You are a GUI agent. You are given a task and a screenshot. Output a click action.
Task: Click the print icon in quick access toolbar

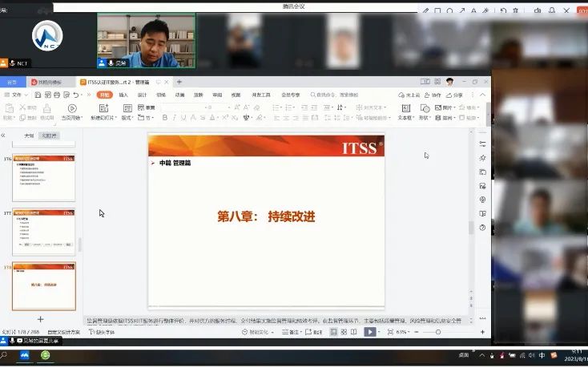coord(57,95)
